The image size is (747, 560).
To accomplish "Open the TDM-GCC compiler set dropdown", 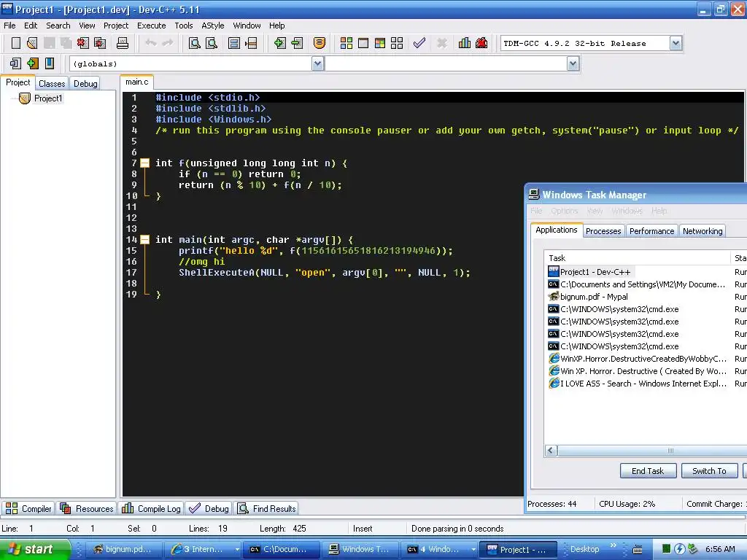I will [676, 43].
